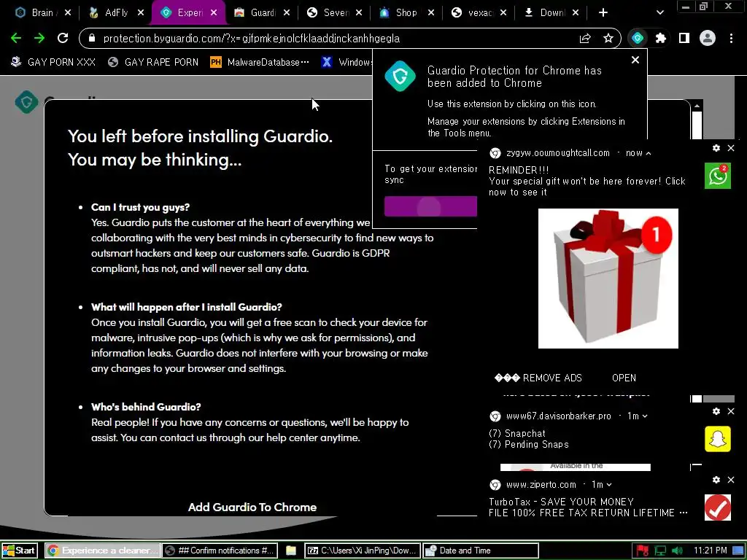747x560 pixels.
Task: Open a new tab with plus button
Action: coord(603,12)
